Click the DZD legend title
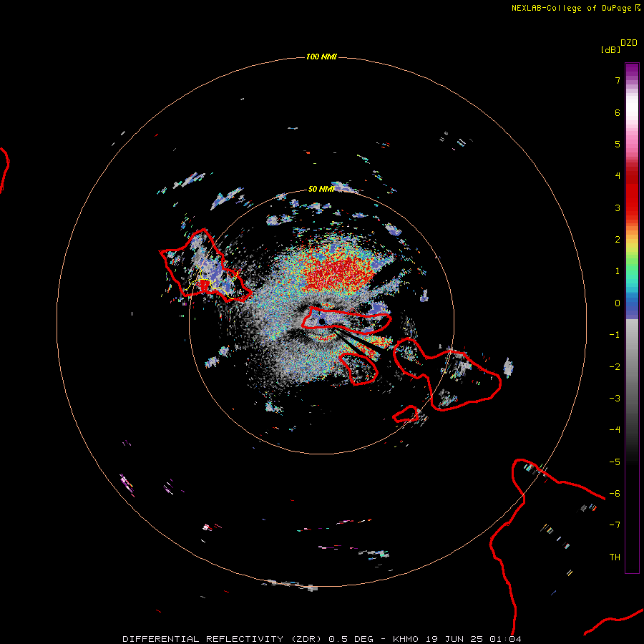The image size is (644, 644). click(x=629, y=43)
